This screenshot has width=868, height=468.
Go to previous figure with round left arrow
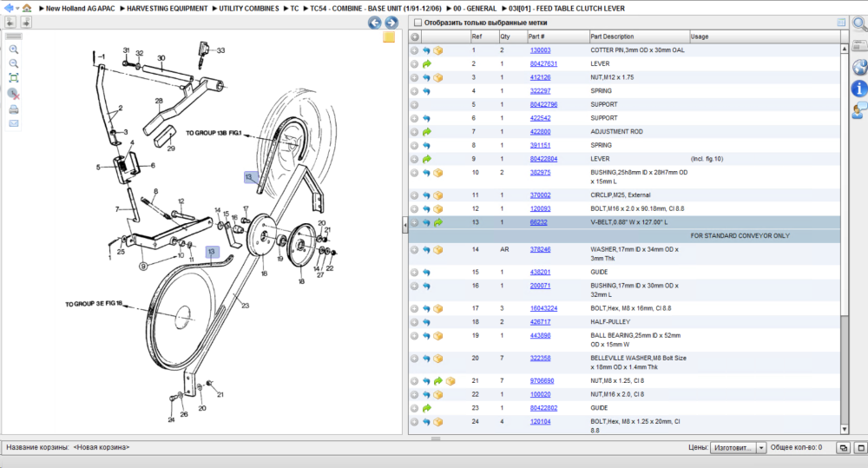click(x=375, y=23)
